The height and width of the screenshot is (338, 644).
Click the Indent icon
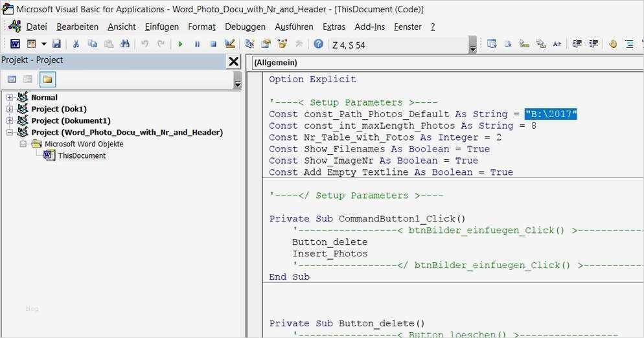pyautogui.click(x=577, y=44)
